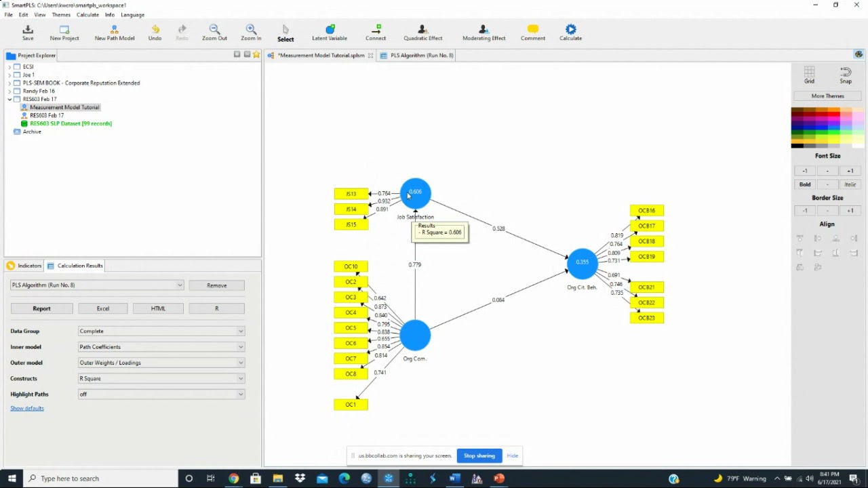Screen dimensions: 868x488
Task: Choose the Connect tool
Action: click(x=376, y=32)
